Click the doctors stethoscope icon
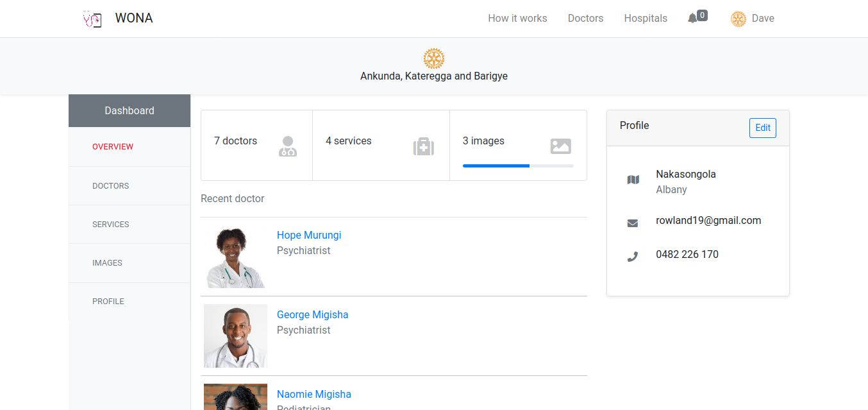This screenshot has width=868, height=410. coord(288,146)
